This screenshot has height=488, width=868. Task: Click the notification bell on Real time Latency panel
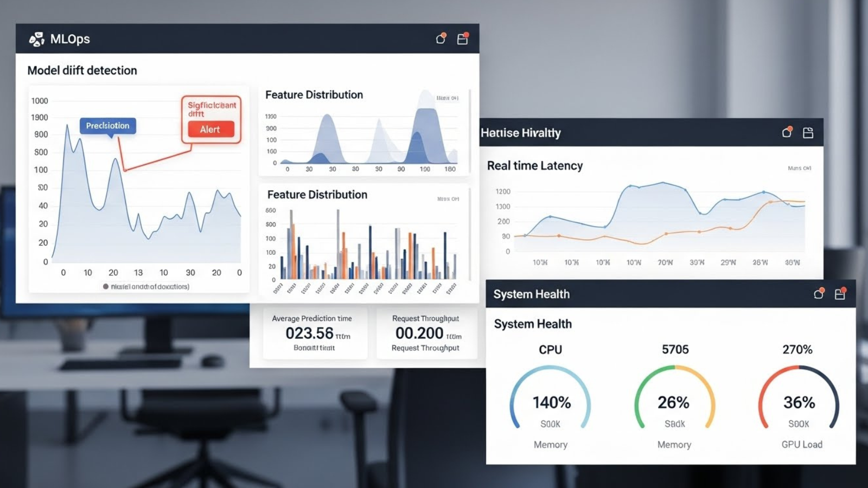pos(786,132)
